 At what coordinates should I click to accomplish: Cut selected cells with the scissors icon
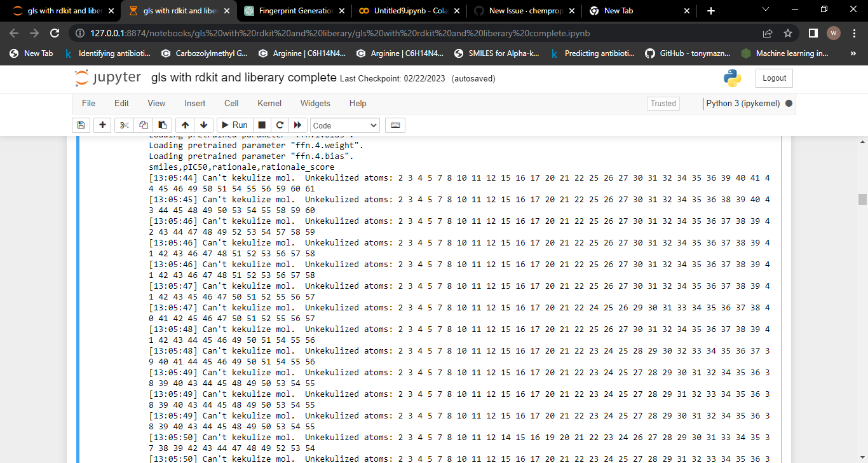(x=123, y=125)
